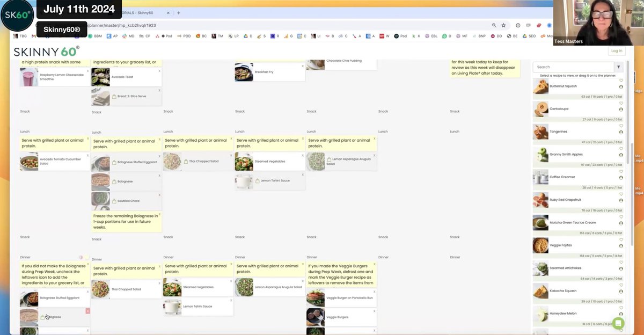
Task: Click the heart icon for Kabocha Squash
Action: 621,285
